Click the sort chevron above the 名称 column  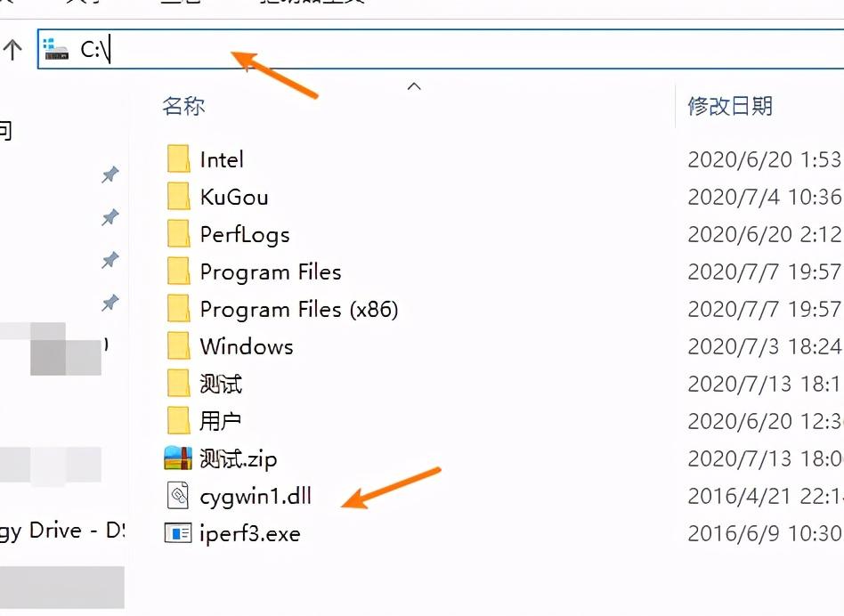[x=413, y=86]
